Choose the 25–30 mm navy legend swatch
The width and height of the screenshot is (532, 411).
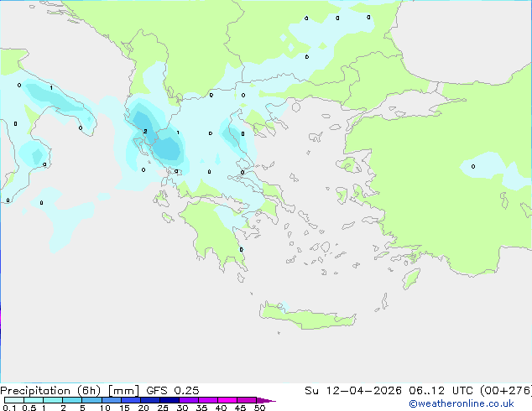[170, 400]
